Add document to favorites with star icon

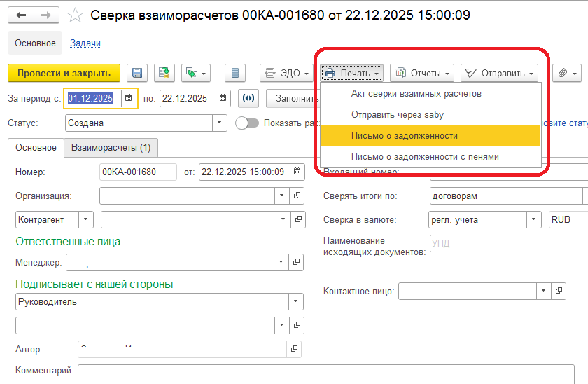pos(75,15)
